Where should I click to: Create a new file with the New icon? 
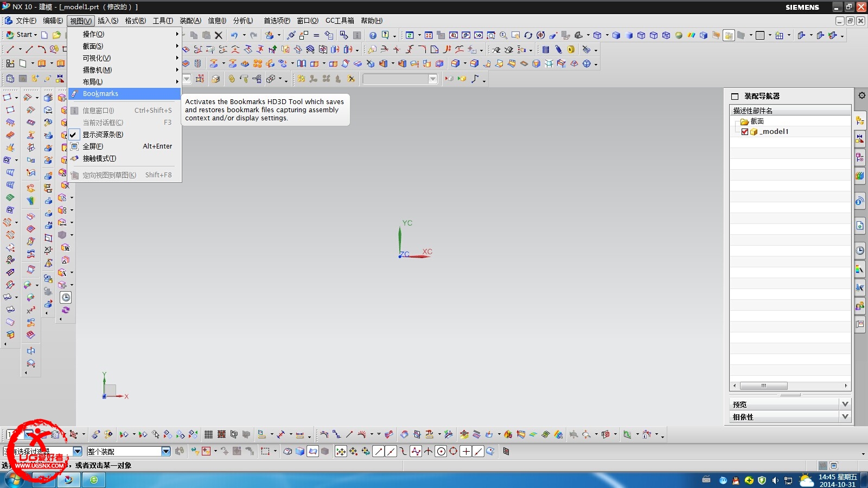(44, 35)
